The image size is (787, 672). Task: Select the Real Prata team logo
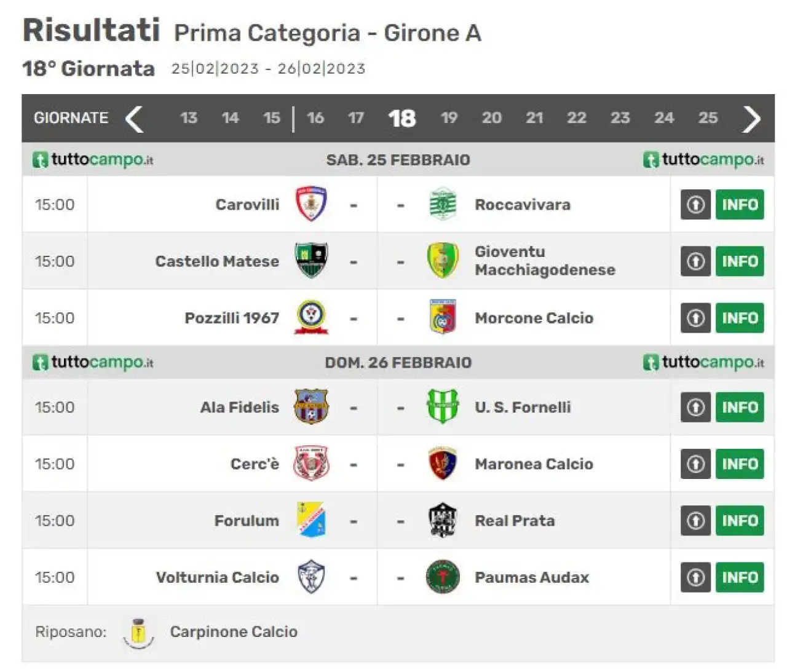point(443,520)
